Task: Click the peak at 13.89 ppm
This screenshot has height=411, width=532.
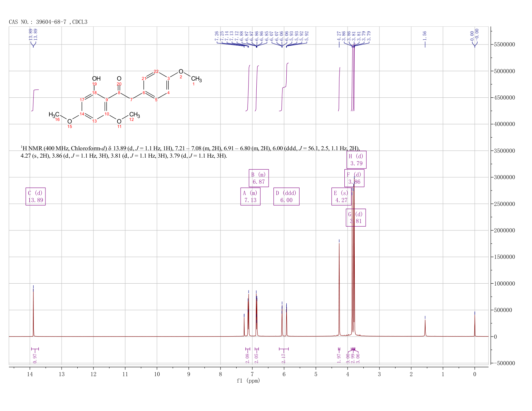Action: pyautogui.click(x=33, y=313)
